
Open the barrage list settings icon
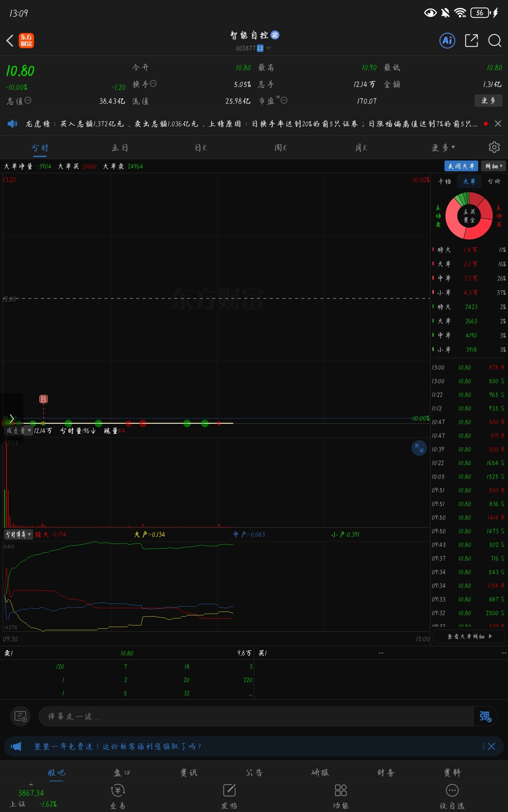point(21,717)
